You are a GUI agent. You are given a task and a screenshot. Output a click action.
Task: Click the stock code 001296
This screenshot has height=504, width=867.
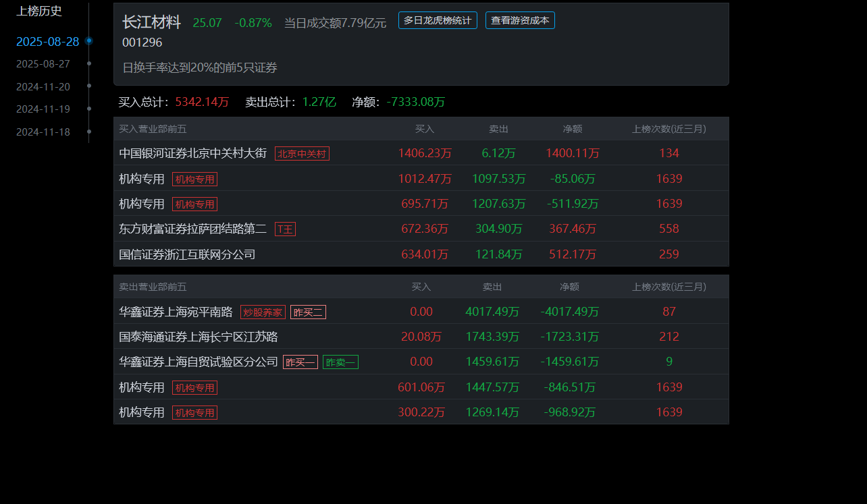click(142, 43)
